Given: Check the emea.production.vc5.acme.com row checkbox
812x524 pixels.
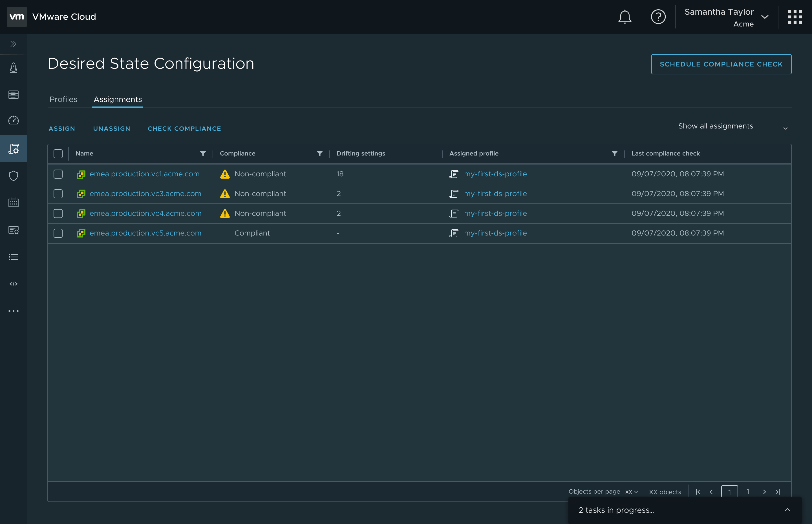Looking at the screenshot, I should (x=58, y=234).
